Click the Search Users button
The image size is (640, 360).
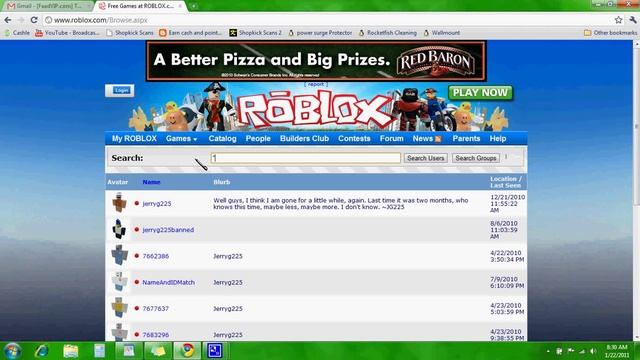[425, 158]
